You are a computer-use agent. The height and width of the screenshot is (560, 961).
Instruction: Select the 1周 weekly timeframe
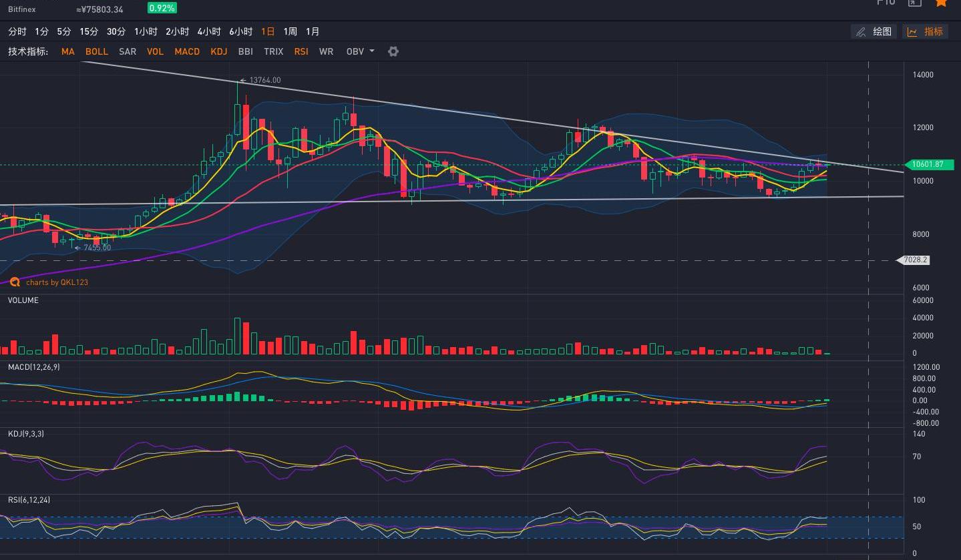[290, 31]
